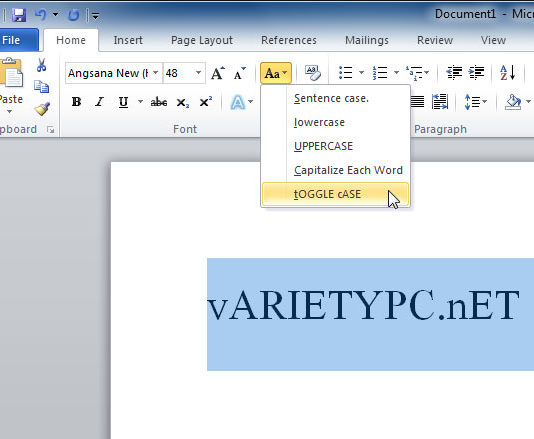Open the Bullets library dropdown arrow
The width and height of the screenshot is (534, 439).
pos(361,73)
